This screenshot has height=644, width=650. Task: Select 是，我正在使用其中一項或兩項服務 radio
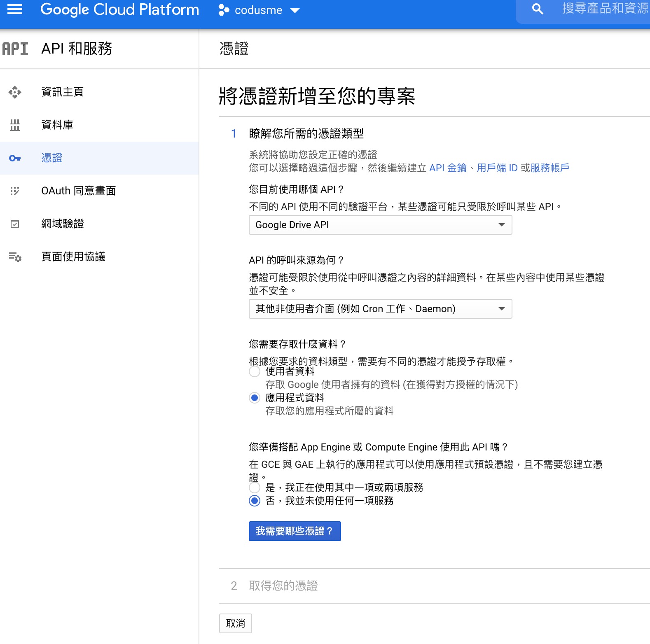click(255, 488)
